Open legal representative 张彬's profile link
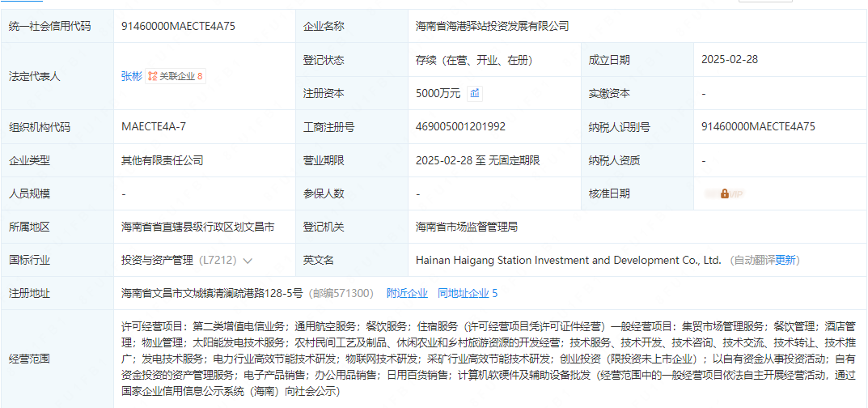 [x=131, y=76]
